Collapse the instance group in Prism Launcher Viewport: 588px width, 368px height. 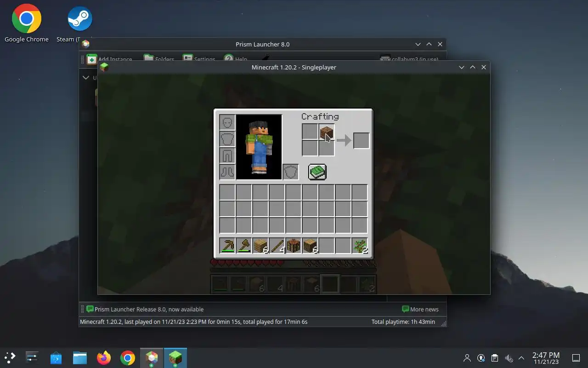86,77
